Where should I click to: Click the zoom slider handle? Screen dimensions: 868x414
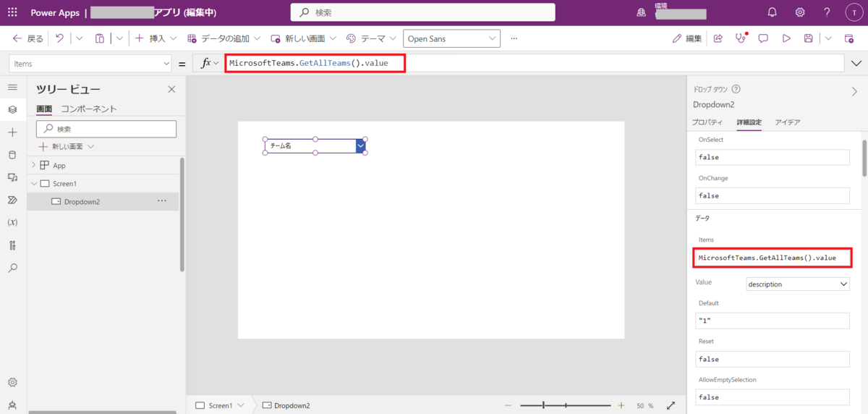[544, 405]
